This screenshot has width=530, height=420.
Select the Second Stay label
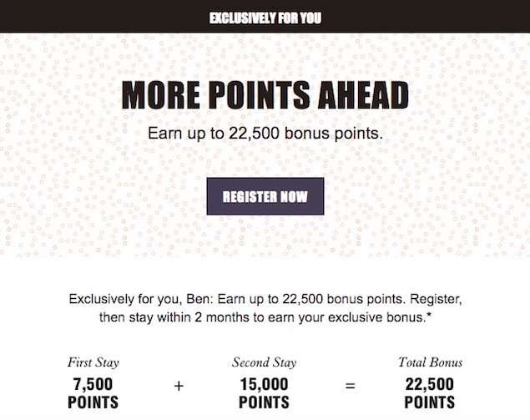tap(264, 362)
